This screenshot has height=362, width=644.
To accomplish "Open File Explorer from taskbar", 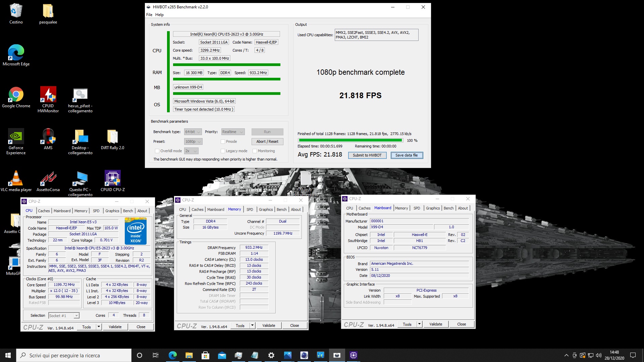I will pos(189,355).
